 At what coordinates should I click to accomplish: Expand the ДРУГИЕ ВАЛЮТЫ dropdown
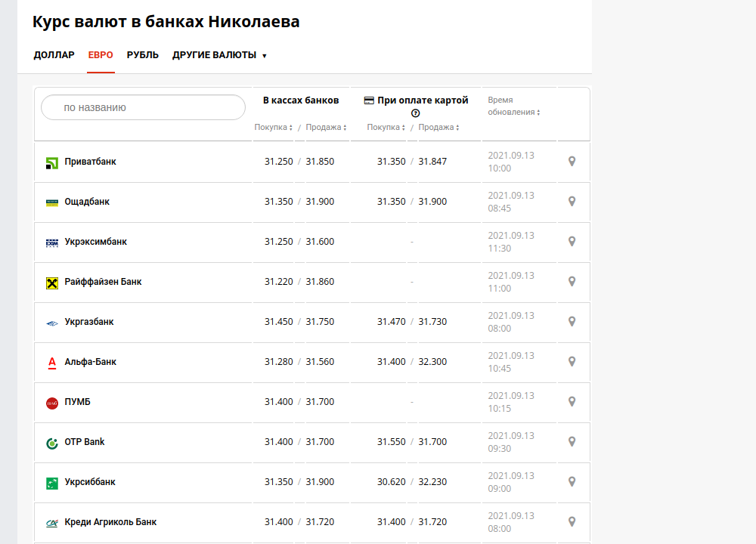(219, 55)
